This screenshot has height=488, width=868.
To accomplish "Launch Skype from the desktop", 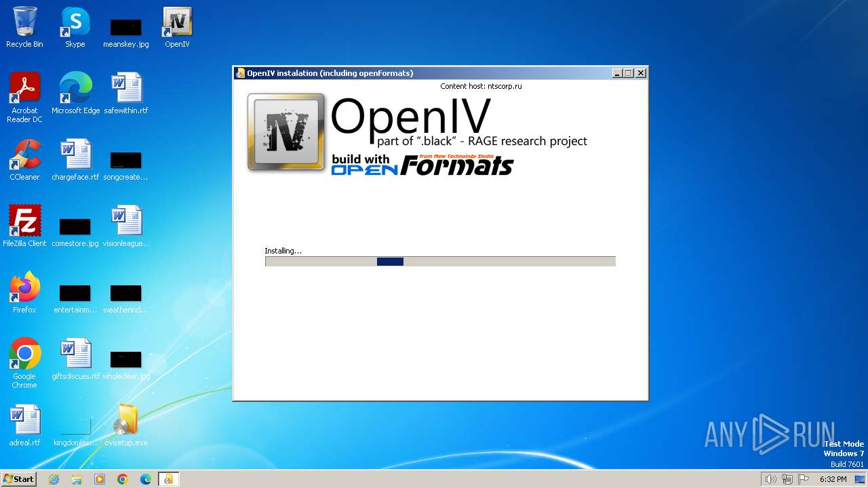I will [75, 27].
